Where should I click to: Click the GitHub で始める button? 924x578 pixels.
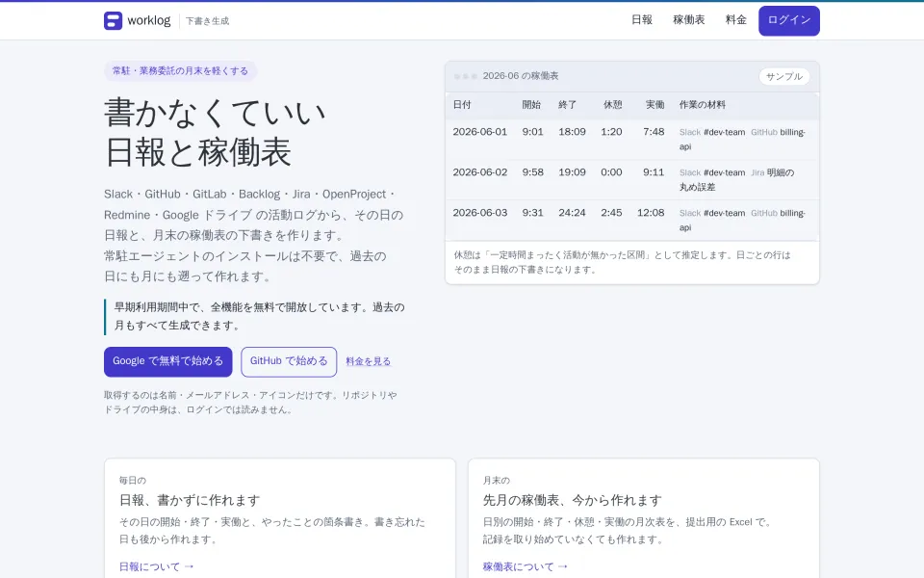pos(289,361)
